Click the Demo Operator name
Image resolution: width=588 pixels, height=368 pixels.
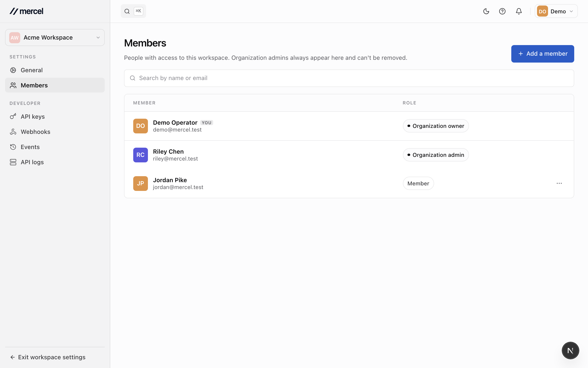click(175, 122)
